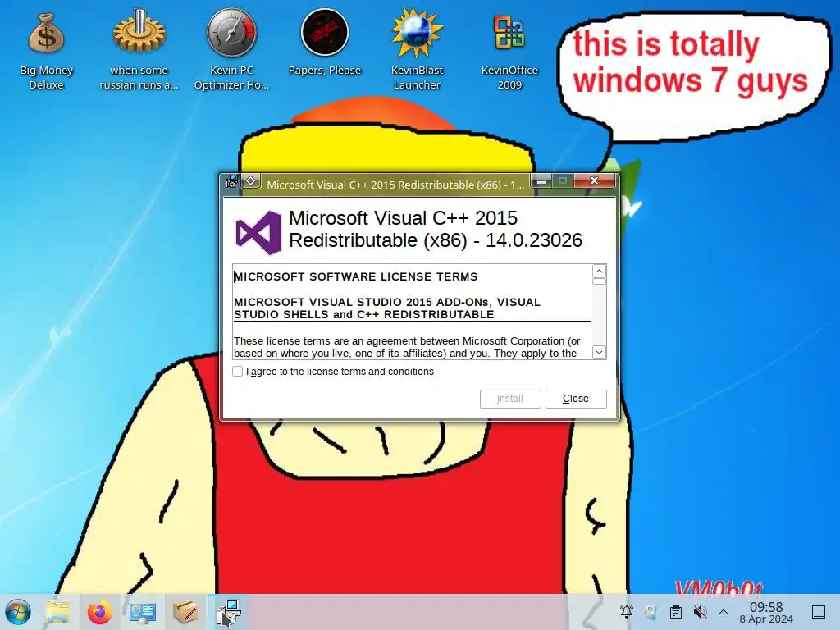
Task: Open file manager folder in taskbar
Action: [57, 612]
